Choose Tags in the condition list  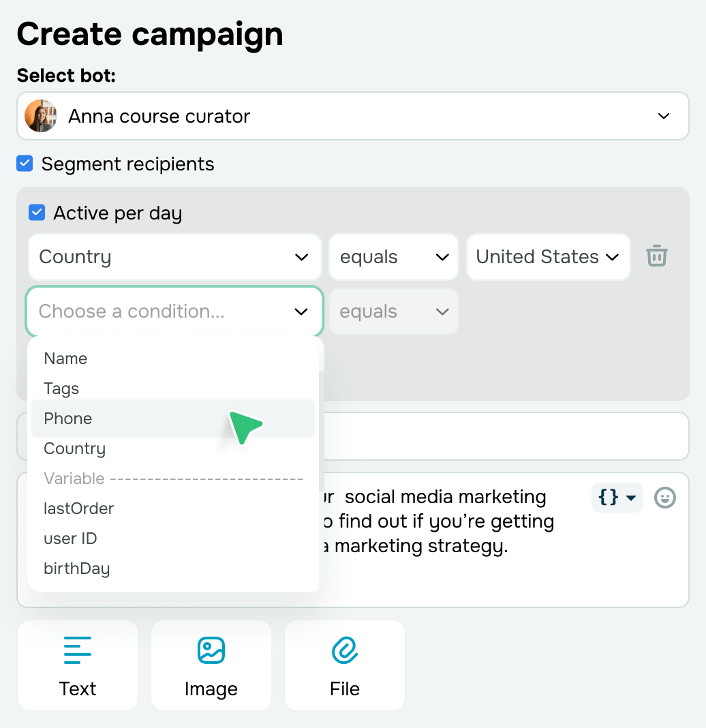tap(61, 389)
